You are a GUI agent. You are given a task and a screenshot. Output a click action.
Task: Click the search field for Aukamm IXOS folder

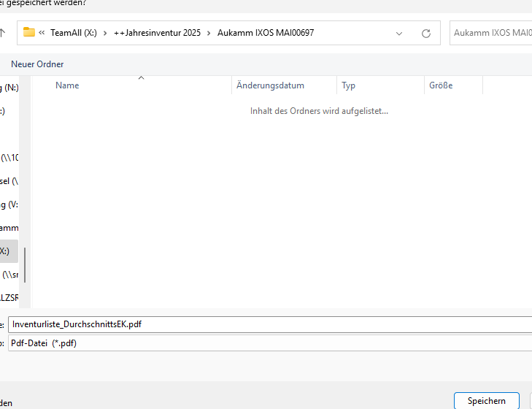pos(490,33)
